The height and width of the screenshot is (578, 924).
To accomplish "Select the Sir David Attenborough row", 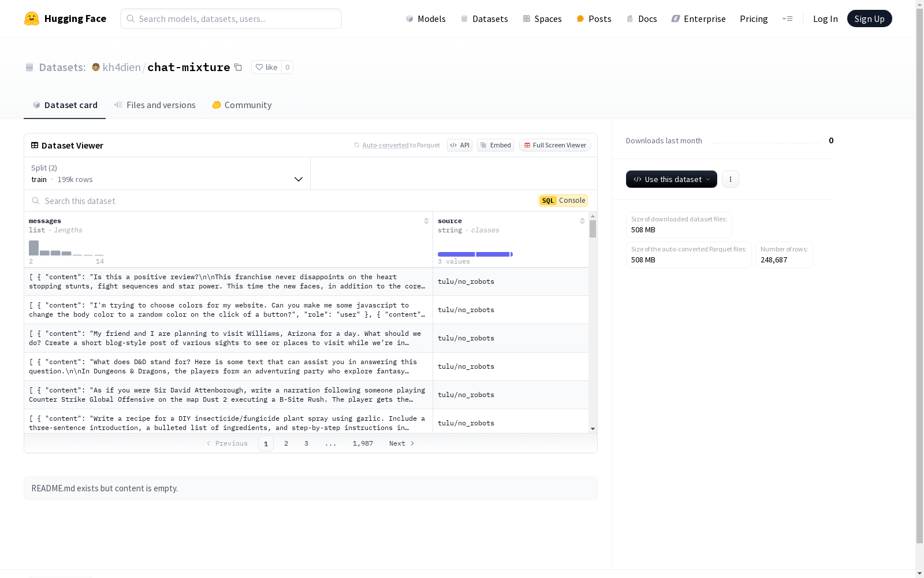I will point(306,395).
